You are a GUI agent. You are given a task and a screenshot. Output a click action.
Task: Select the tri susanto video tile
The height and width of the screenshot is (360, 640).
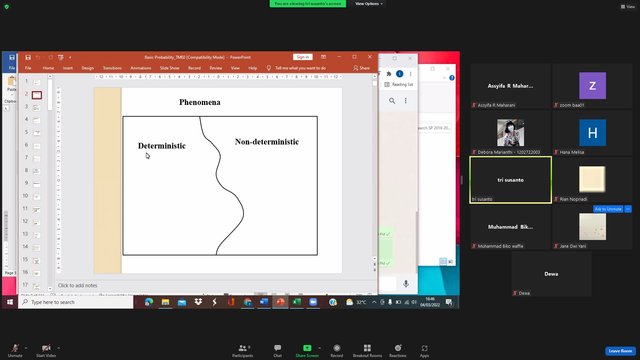[511, 180]
